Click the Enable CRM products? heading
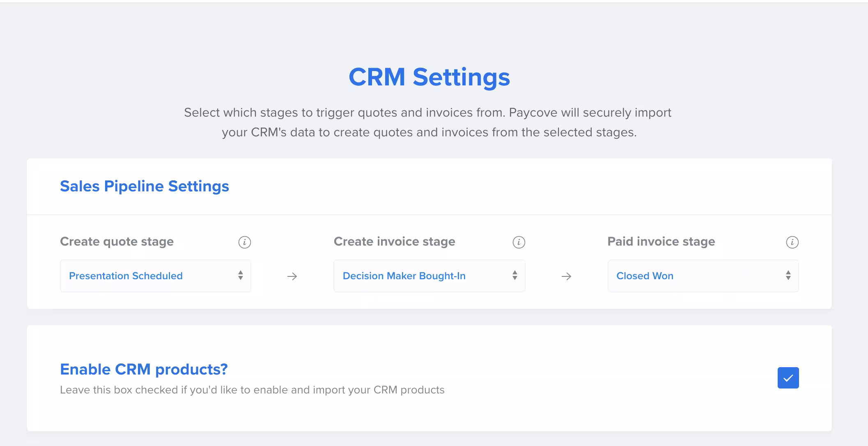 (x=144, y=370)
